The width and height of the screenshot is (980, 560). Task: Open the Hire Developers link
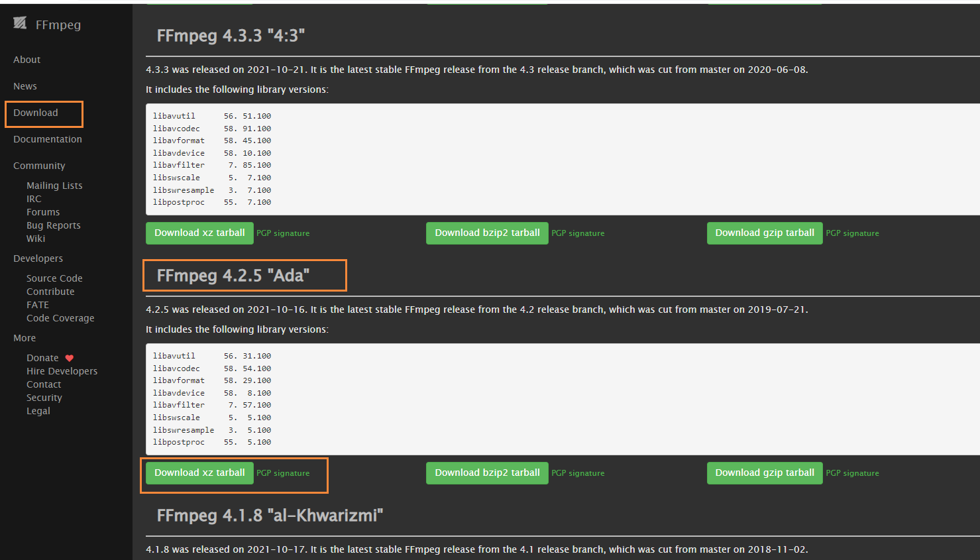click(x=62, y=371)
